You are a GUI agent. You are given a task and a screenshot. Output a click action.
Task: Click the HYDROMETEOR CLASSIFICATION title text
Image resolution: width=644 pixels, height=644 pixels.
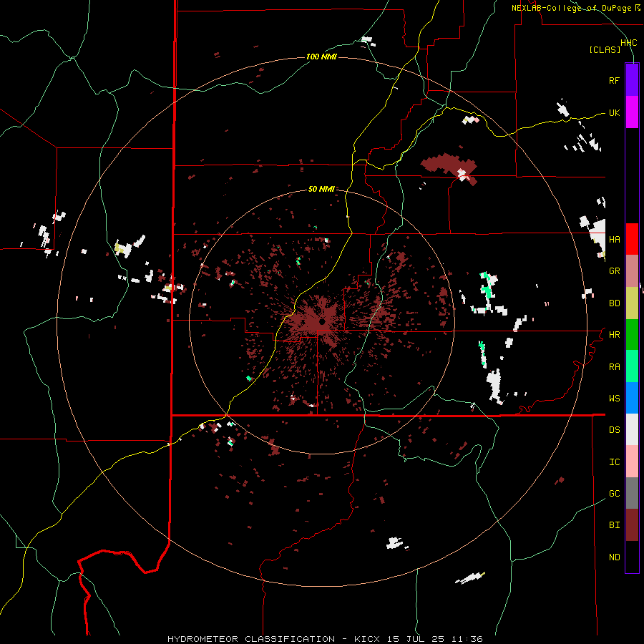[x=251, y=639]
